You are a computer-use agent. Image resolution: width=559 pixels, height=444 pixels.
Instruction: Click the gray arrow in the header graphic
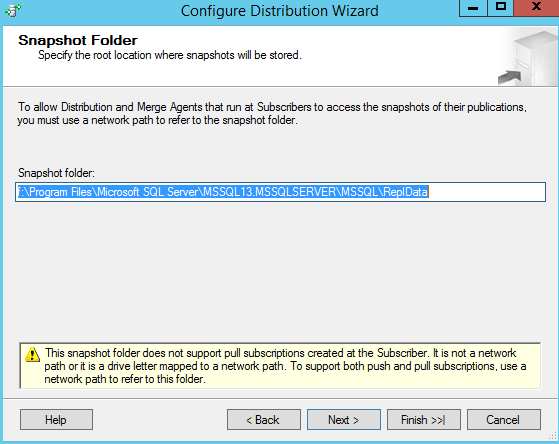point(509,77)
